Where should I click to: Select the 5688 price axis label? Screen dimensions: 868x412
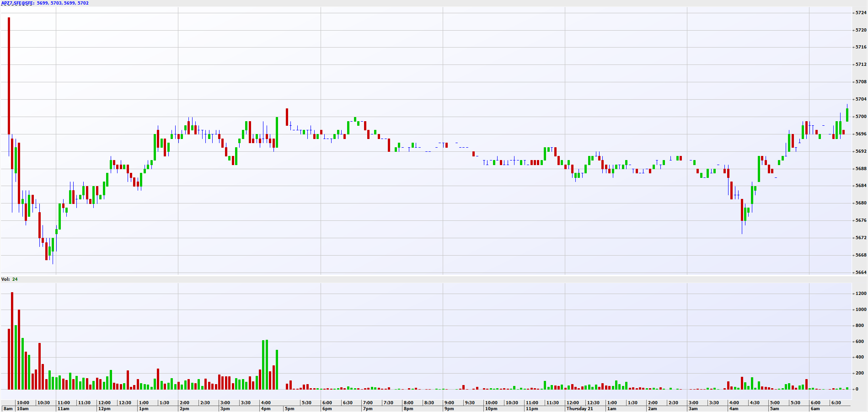pyautogui.click(x=861, y=169)
